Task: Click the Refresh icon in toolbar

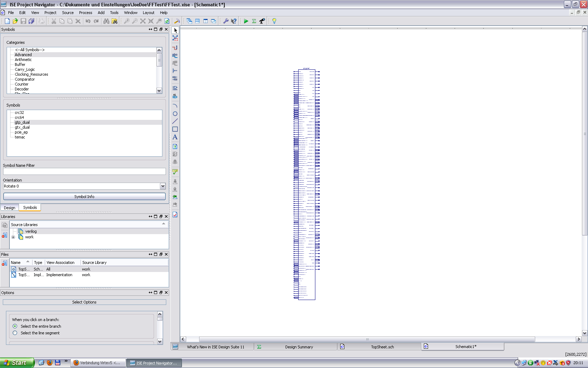Action: click(x=167, y=21)
